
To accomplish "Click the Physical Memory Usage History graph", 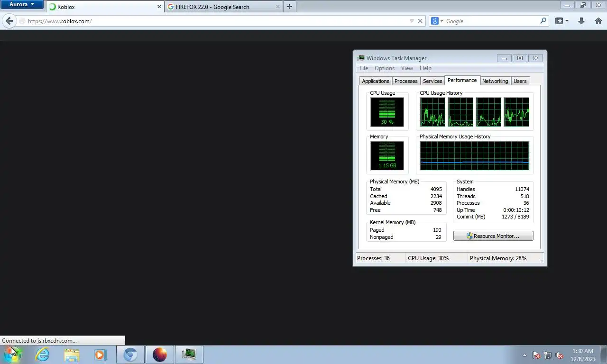I will tap(474, 155).
